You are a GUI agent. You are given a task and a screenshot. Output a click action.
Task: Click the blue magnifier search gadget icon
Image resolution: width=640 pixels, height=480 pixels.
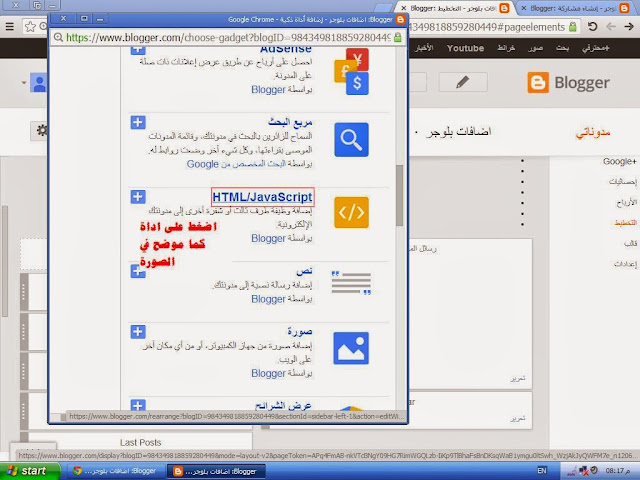pyautogui.click(x=351, y=140)
